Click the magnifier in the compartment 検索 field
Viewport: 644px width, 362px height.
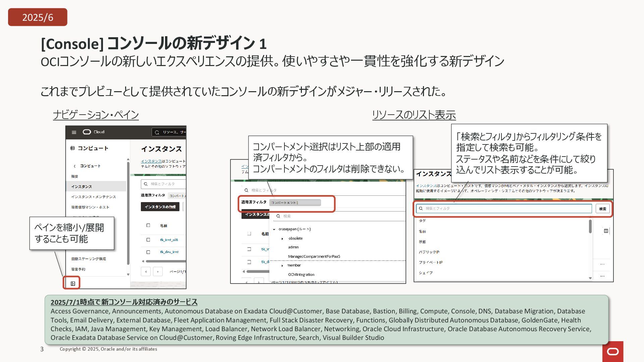coord(278,216)
